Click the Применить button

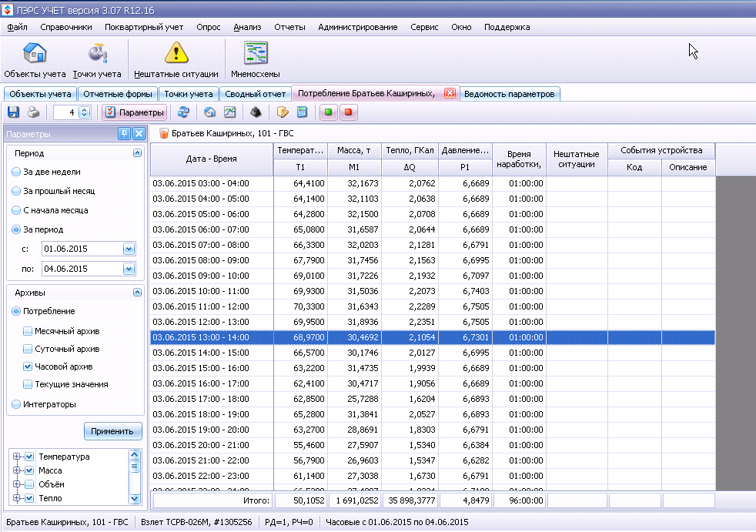coord(112,431)
